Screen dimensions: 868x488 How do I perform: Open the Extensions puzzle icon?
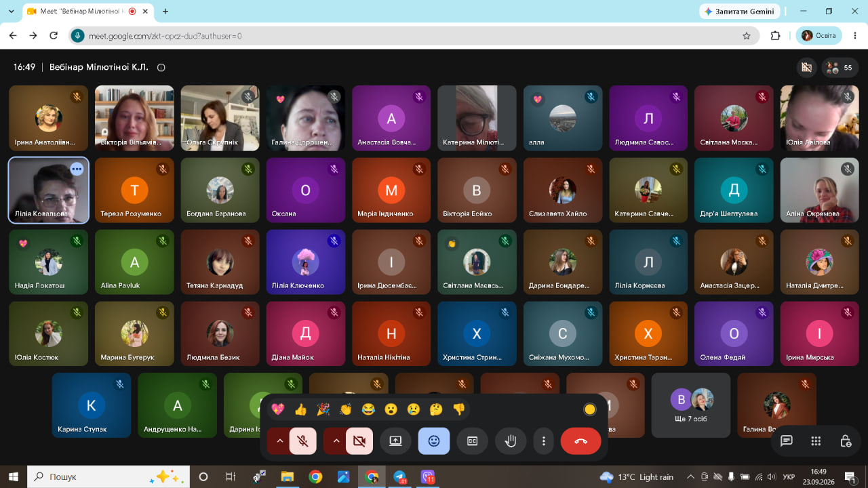(x=776, y=36)
